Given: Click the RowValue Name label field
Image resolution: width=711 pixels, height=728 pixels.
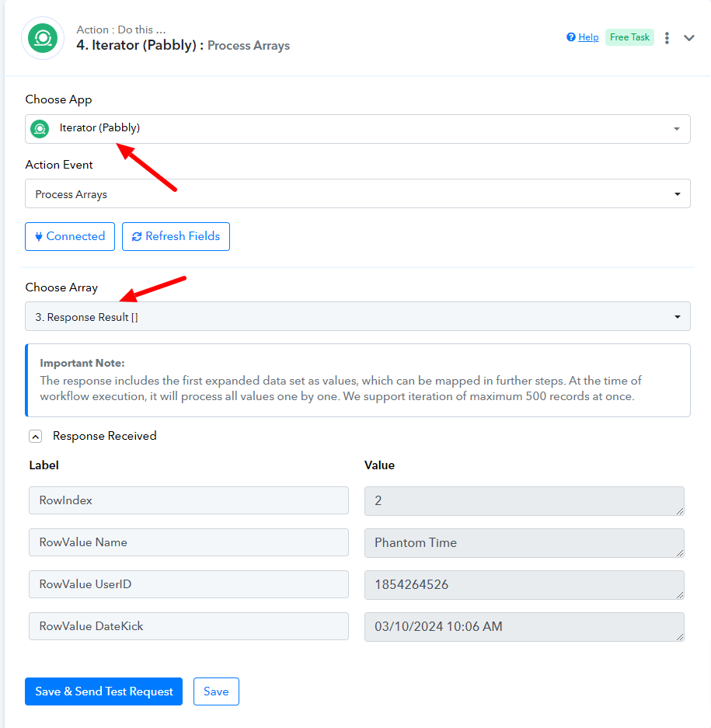Looking at the screenshot, I should pyautogui.click(x=188, y=542).
